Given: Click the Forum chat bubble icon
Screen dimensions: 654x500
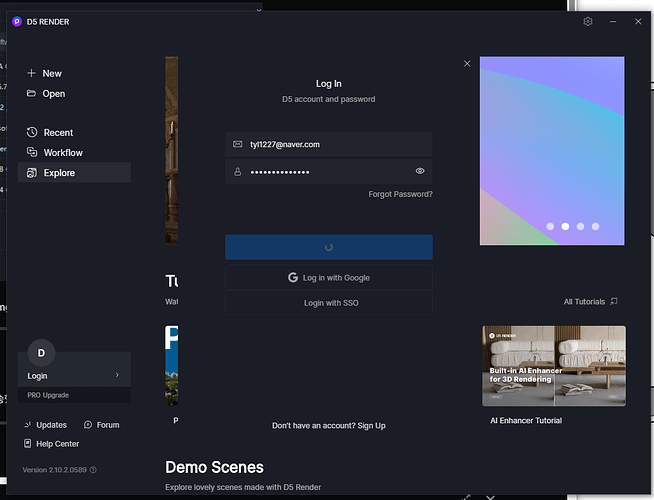Looking at the screenshot, I should click(x=88, y=425).
